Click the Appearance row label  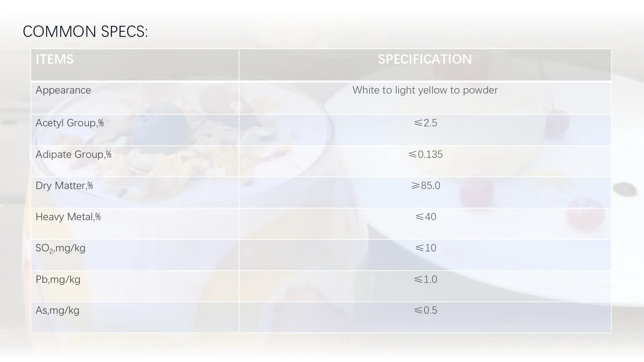click(x=63, y=90)
